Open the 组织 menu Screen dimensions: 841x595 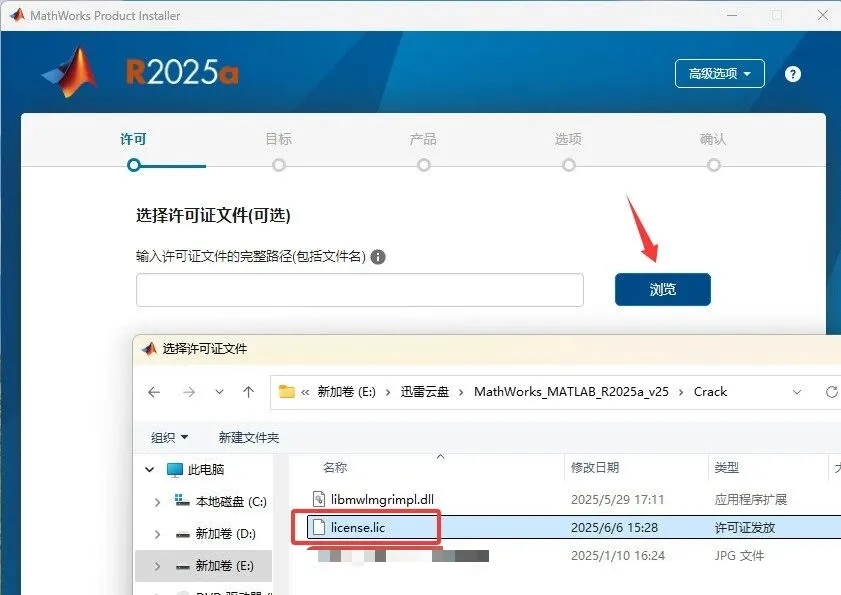pos(169,437)
